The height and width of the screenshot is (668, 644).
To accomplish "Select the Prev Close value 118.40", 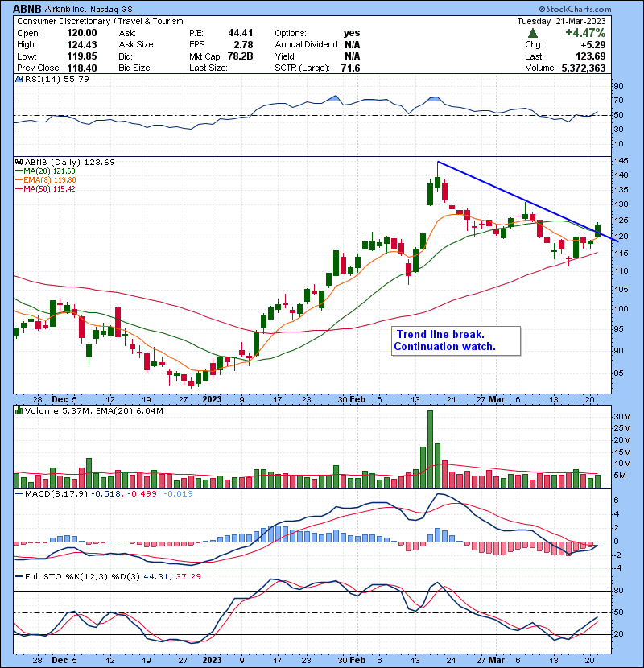I will (x=82, y=68).
